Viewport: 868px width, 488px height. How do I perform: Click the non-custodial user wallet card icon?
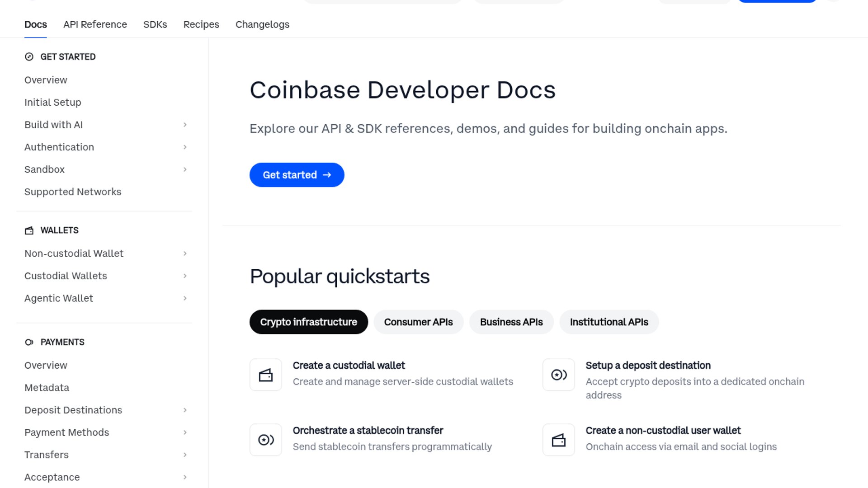[559, 440]
